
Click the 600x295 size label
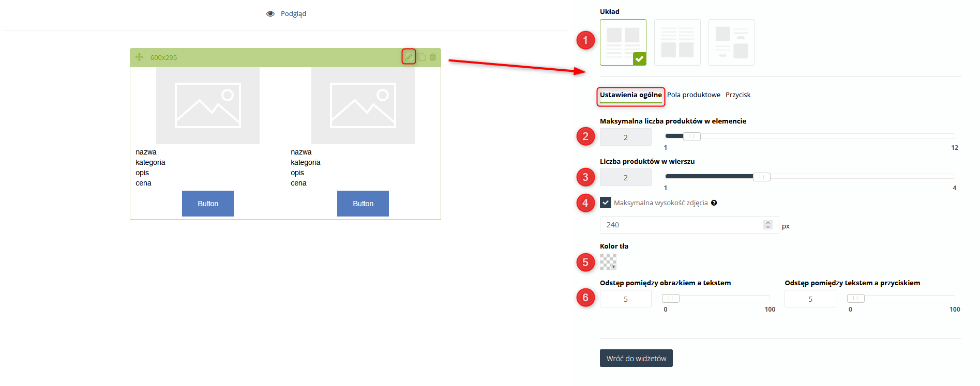163,57
